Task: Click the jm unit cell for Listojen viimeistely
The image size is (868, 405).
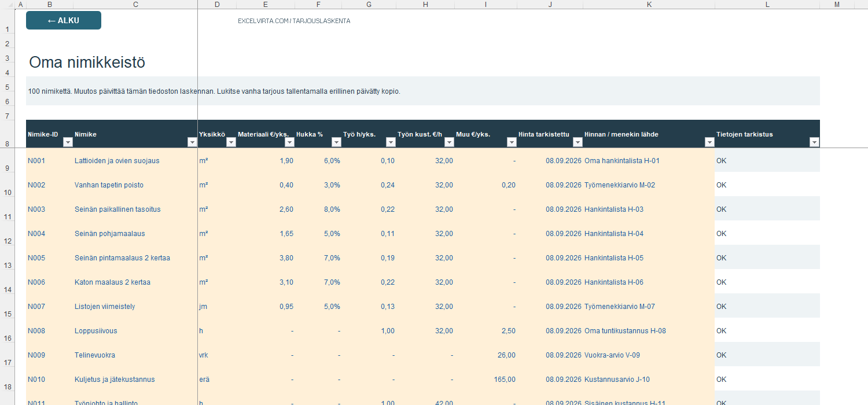Action: [217, 307]
